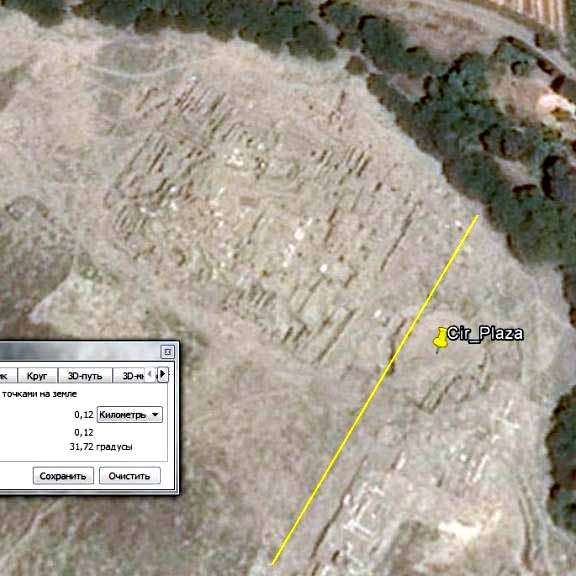Click the yellow Cir_Plaza pushpin placemark
576x576 pixels.
pyautogui.click(x=439, y=339)
